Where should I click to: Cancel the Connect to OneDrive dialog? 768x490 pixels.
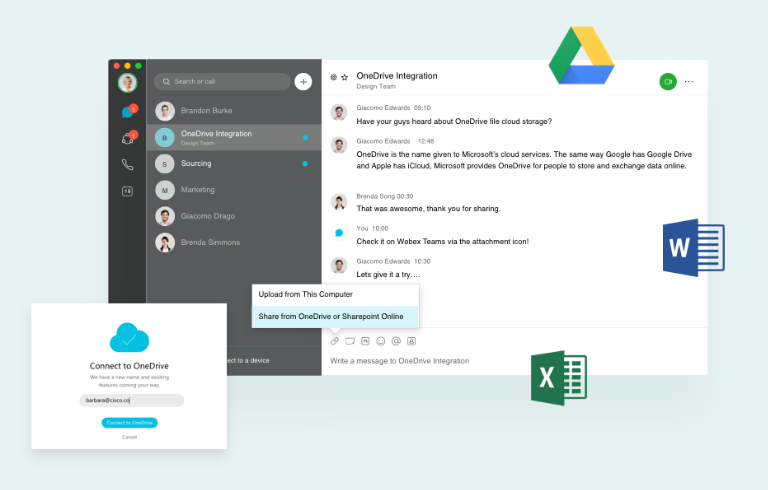click(129, 437)
